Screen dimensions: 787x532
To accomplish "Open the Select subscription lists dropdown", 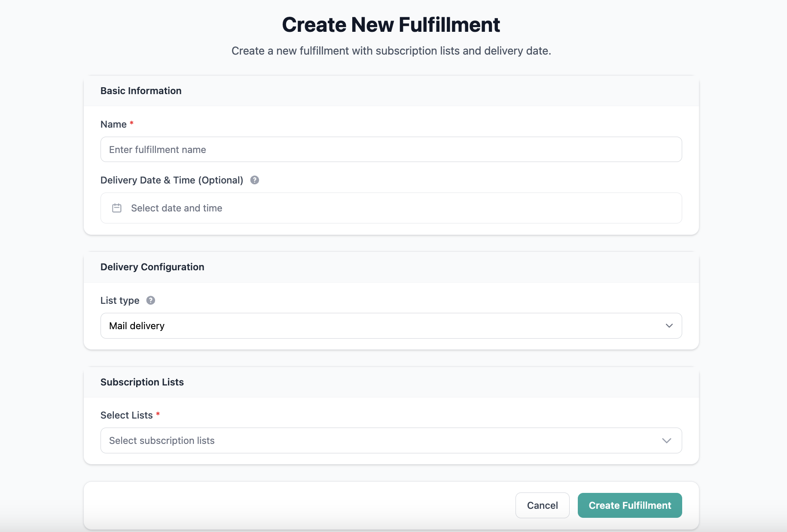I will 391,440.
